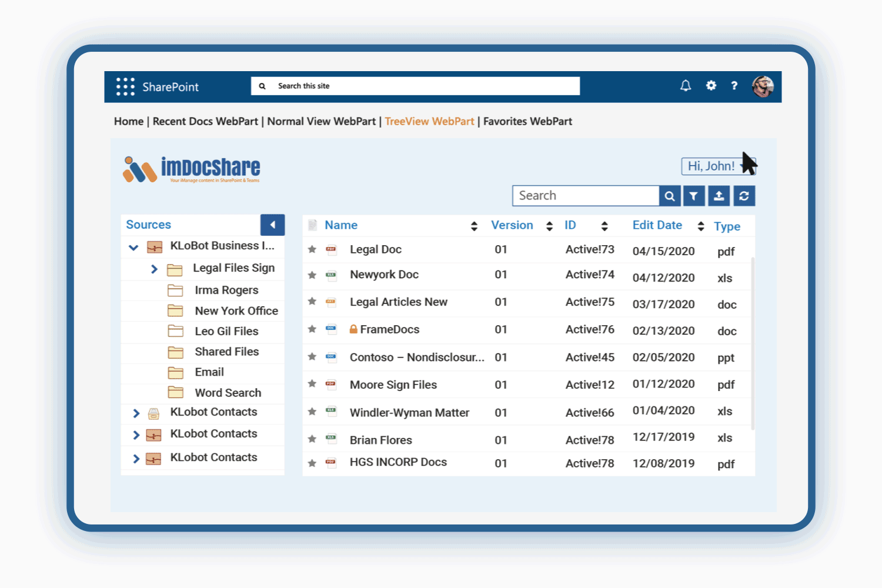Expand the Legal Files Sign folder
Image resolution: width=882 pixels, height=588 pixels.
154,269
